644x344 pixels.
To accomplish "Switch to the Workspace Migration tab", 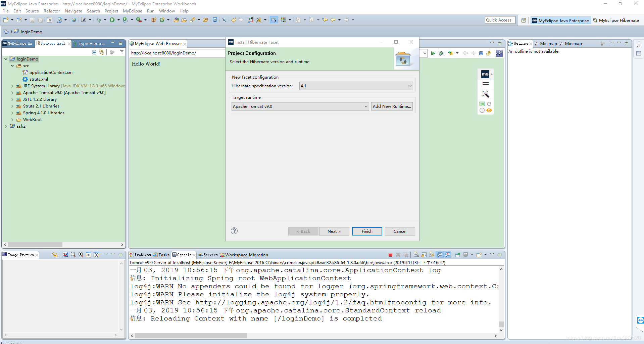I will pyautogui.click(x=244, y=255).
